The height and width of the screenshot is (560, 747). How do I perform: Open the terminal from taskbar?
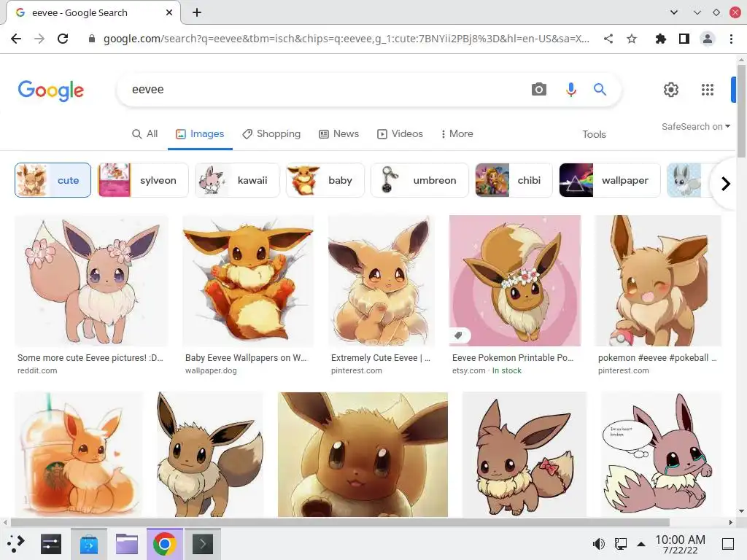(x=203, y=544)
